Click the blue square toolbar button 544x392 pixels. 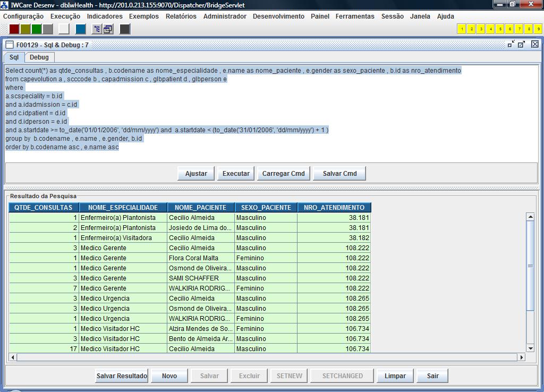pos(81,29)
